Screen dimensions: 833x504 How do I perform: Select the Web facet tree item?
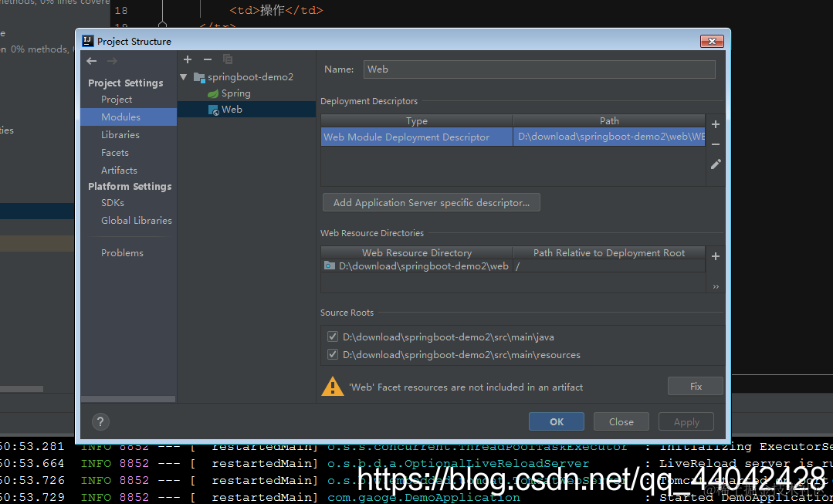pyautogui.click(x=246, y=110)
